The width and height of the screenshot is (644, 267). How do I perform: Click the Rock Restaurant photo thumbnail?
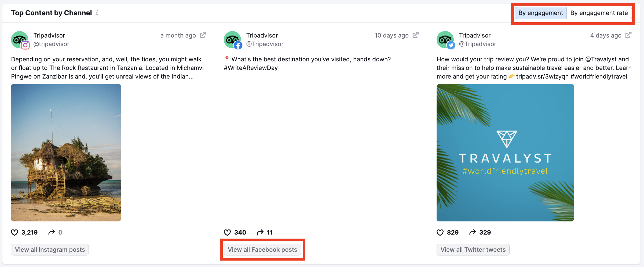click(66, 152)
